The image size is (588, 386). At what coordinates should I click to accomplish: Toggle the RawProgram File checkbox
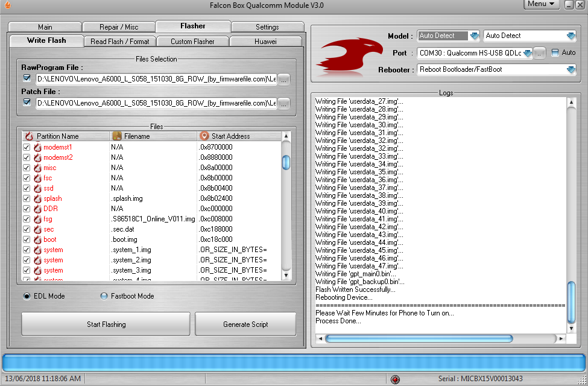click(27, 78)
